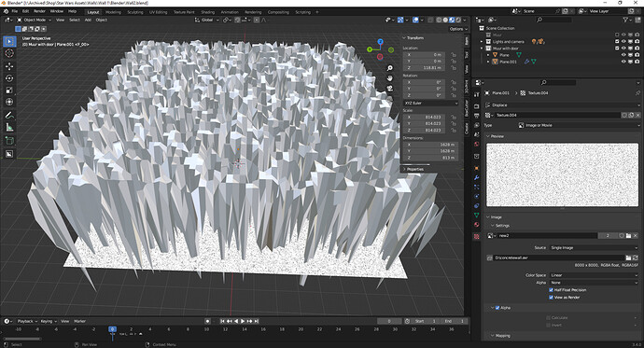Select the Measure ruler tool
The width and height of the screenshot is (644, 348).
point(10,128)
